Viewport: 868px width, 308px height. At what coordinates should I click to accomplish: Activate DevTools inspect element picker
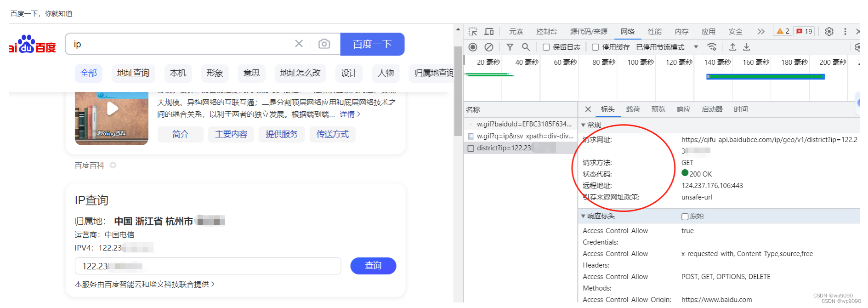473,31
